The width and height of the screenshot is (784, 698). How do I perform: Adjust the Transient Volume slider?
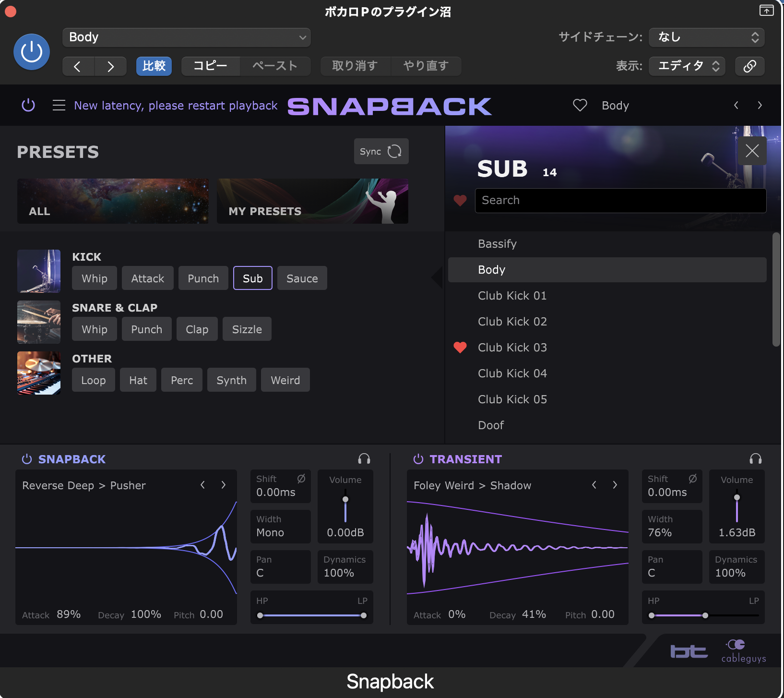pyautogui.click(x=737, y=506)
